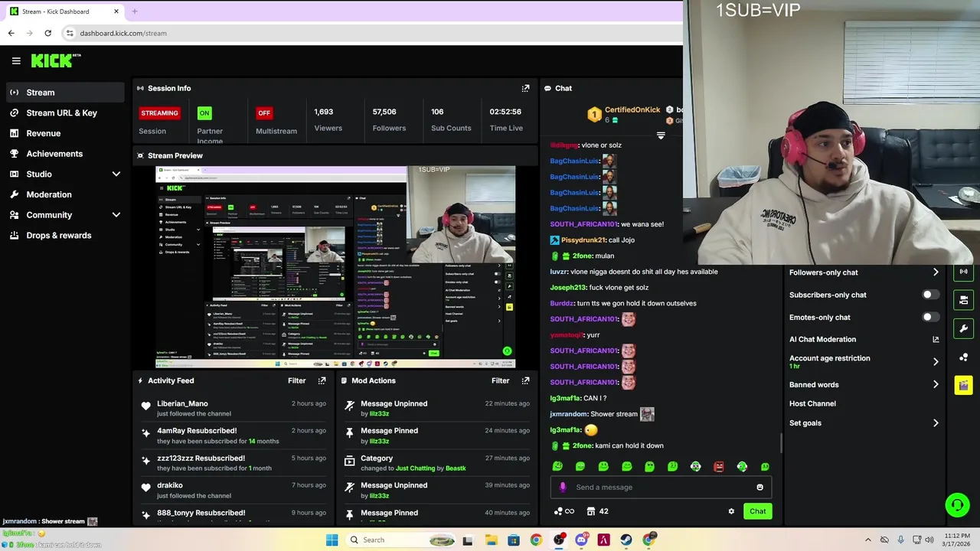Image resolution: width=980 pixels, height=551 pixels.
Task: Select Stream in the sidebar
Action: [x=64, y=93]
